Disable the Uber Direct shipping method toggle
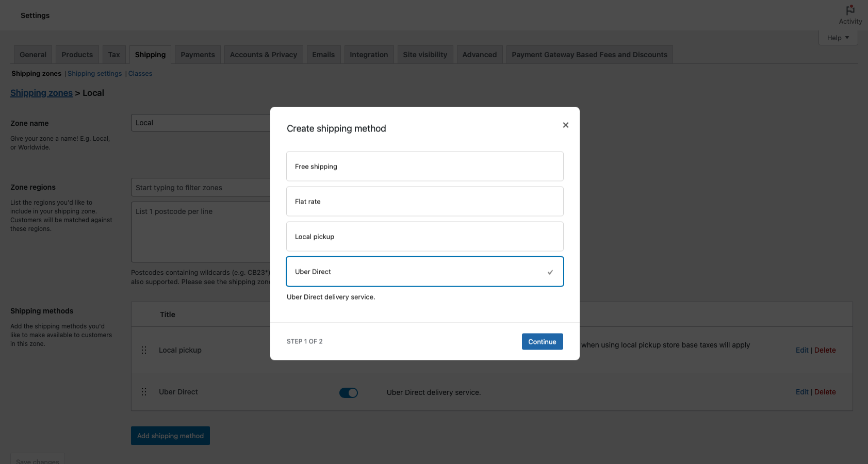868x464 pixels. 349,392
